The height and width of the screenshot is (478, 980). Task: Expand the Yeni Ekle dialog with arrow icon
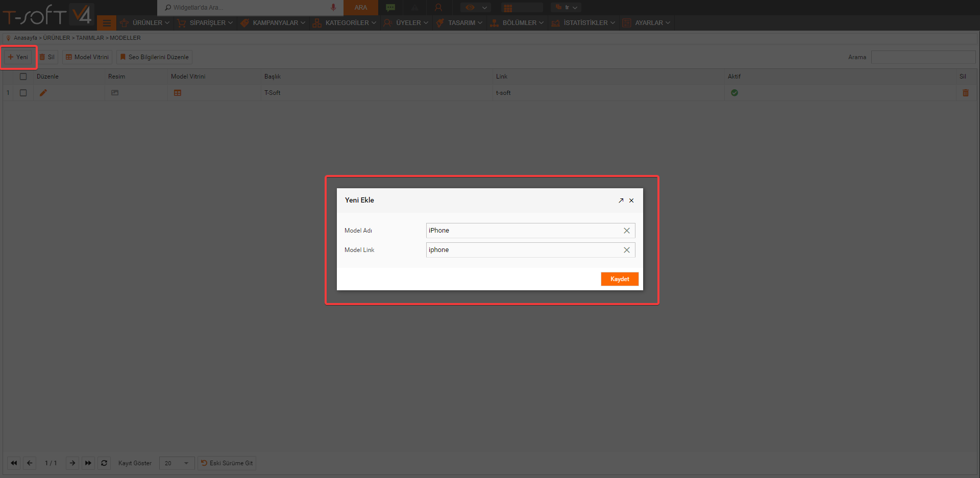point(621,200)
